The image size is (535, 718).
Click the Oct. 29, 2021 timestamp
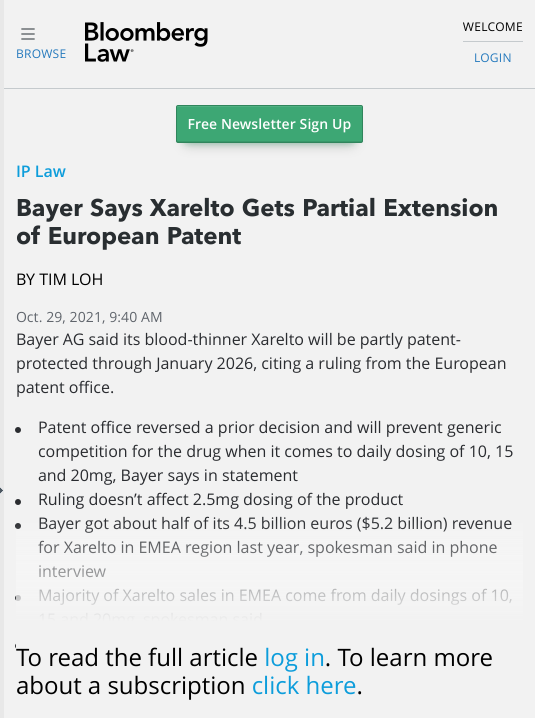pos(89,317)
